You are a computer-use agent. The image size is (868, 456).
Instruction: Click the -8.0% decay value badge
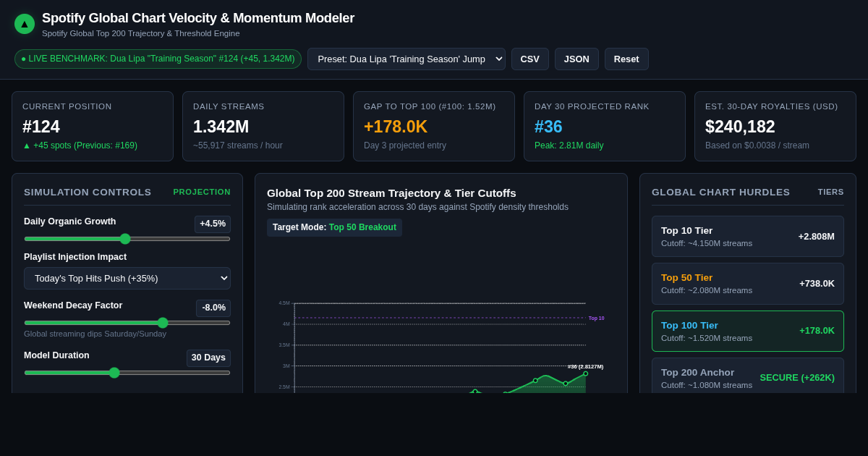pos(213,308)
